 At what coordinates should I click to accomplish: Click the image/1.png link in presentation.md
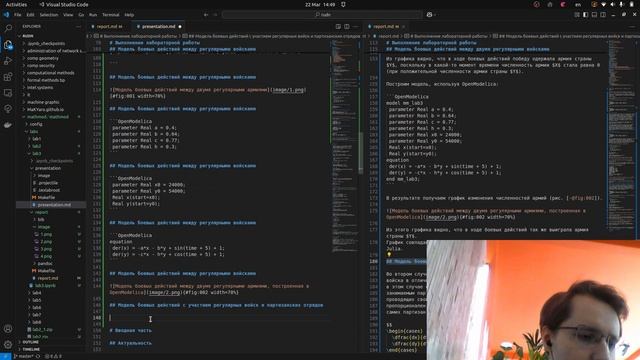click(x=288, y=90)
